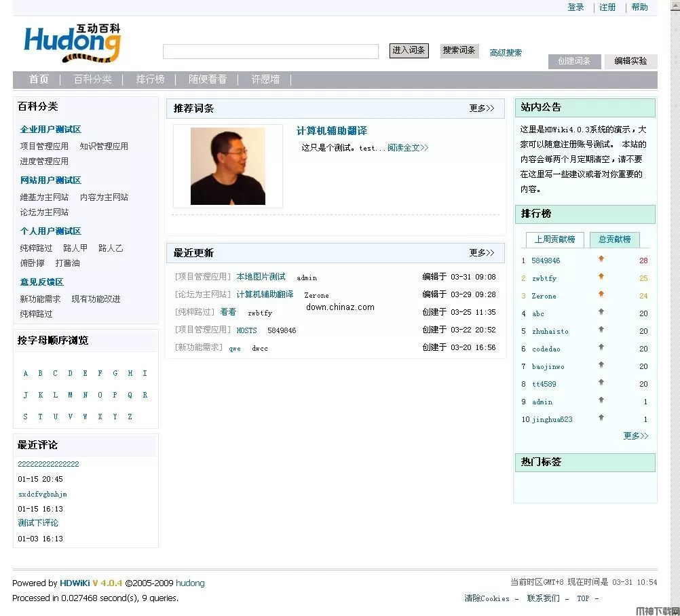This screenshot has width=680, height=616.
Task: Open the 登录 login page
Action: (575, 7)
